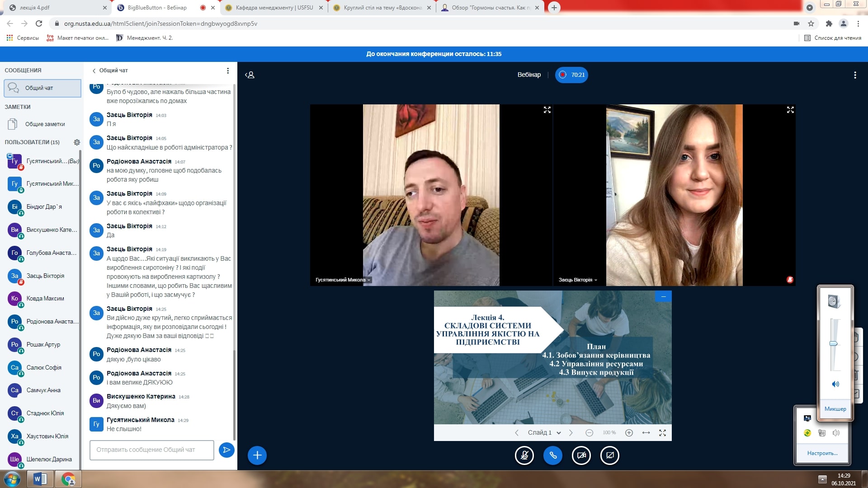Open the Менеджмент. Ч. 2. bookmark
The image size is (868, 488).
click(x=145, y=38)
